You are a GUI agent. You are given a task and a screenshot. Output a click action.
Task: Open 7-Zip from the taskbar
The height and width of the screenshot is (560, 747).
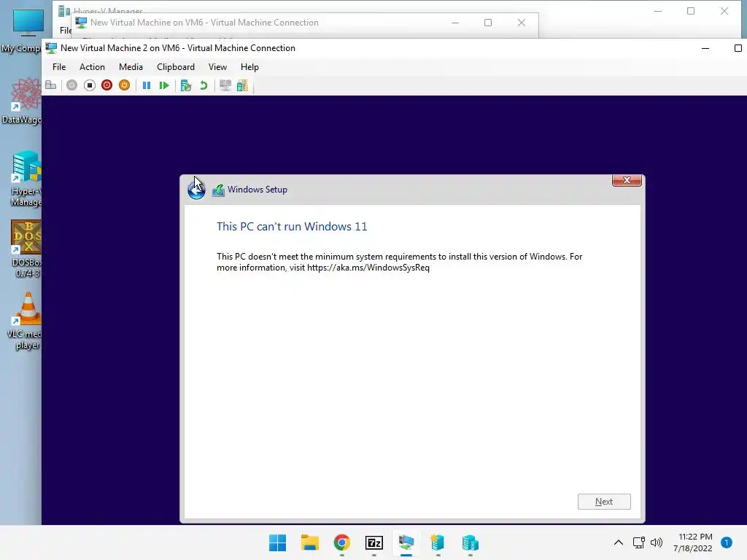point(374,542)
